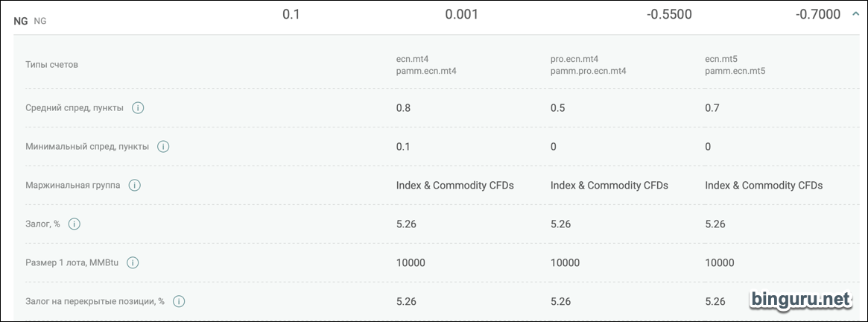Click info icon next to Размер 1 лота, MMBtu
The height and width of the screenshot is (322, 868).
133,263
